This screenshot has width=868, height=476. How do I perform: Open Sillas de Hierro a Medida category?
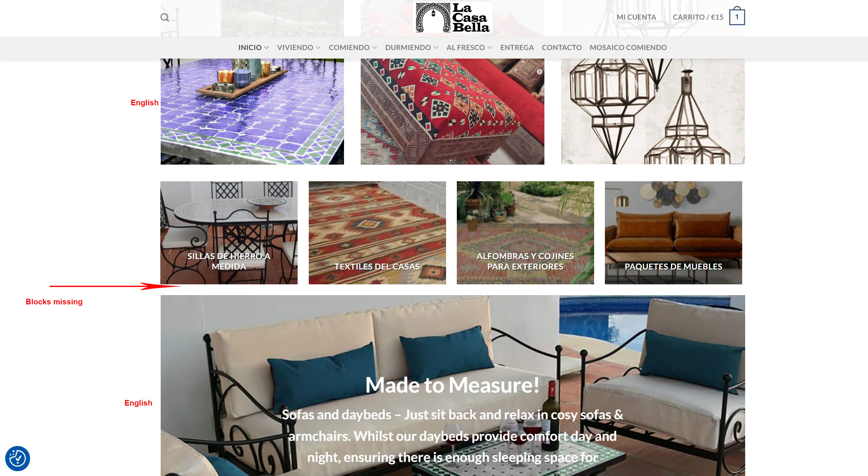pyautogui.click(x=229, y=233)
